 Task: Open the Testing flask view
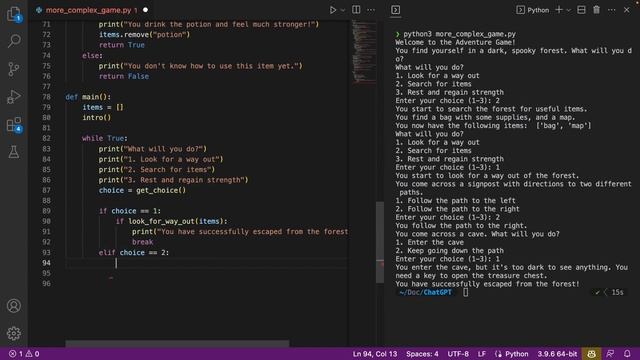(14, 152)
